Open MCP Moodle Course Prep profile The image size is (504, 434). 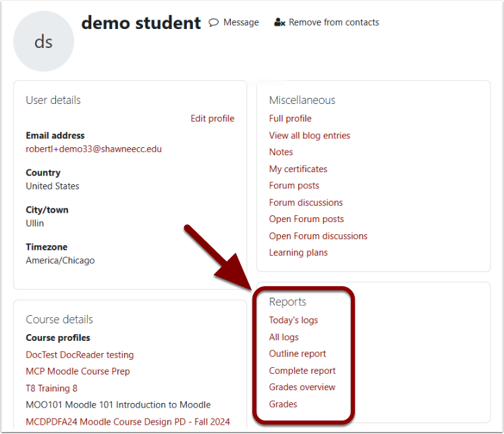(x=78, y=372)
